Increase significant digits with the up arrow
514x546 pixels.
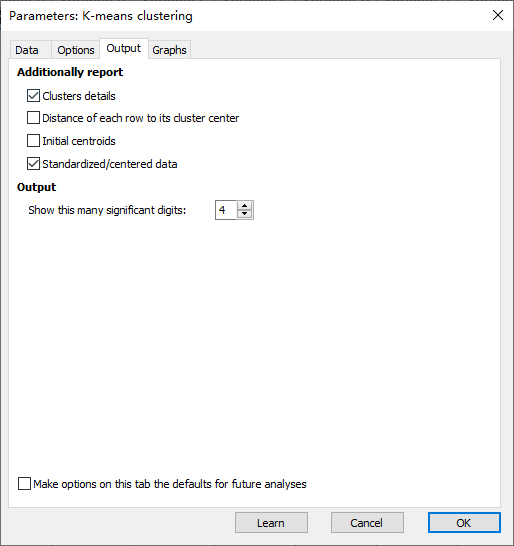point(244,206)
